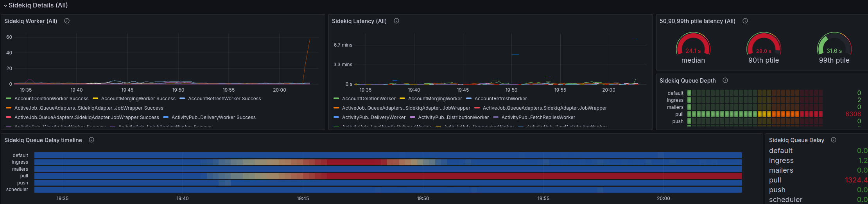Screen dimensions: 868x204
Task: Open the Sidekiq Worker (All) panel title menu
Action: coord(31,21)
